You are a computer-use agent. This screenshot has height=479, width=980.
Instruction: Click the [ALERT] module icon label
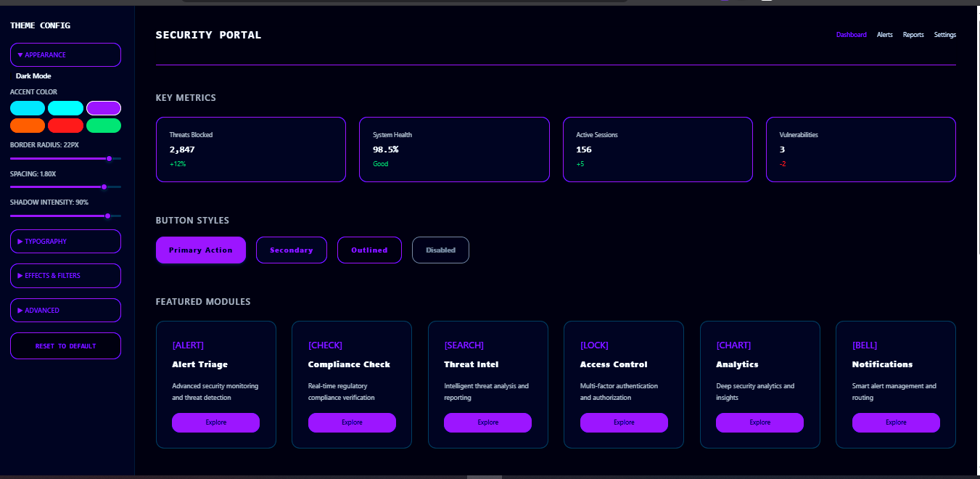(x=188, y=345)
